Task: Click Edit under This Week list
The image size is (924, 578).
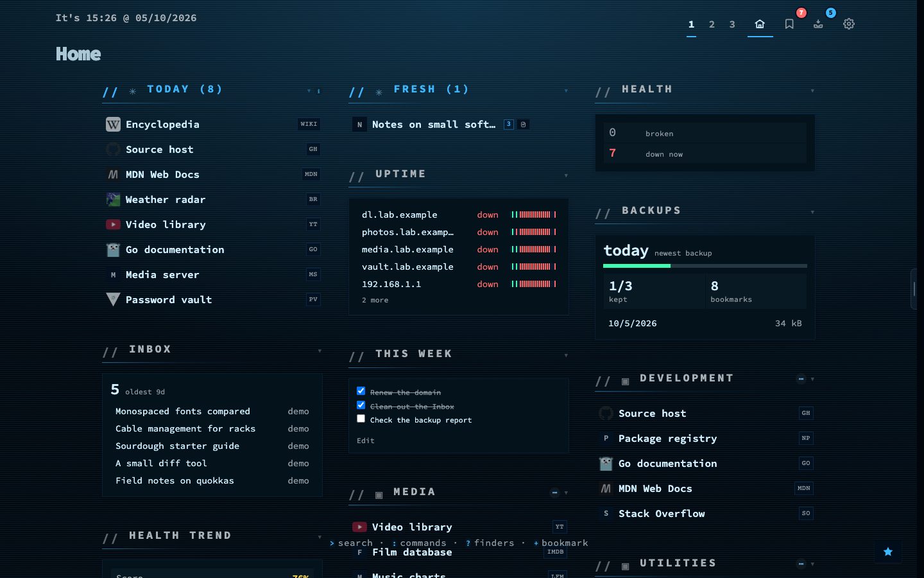Action: pyautogui.click(x=366, y=441)
